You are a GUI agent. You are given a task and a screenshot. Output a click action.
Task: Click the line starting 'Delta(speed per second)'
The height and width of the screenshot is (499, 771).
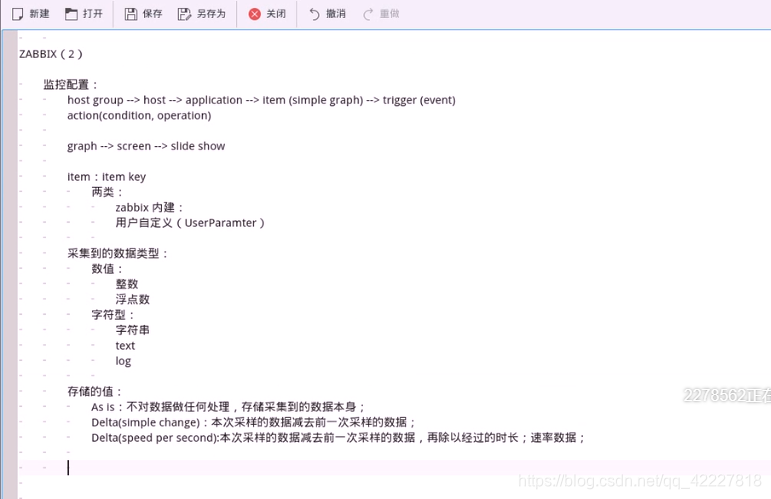[x=338, y=438]
